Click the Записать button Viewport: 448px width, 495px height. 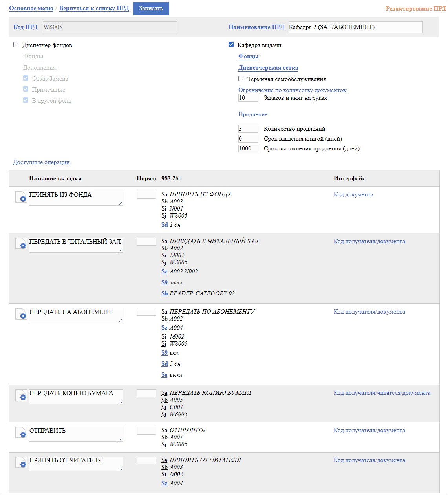[x=151, y=9]
